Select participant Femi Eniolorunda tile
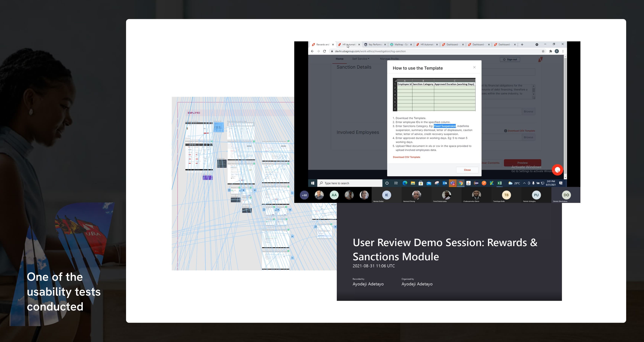The width and height of the screenshot is (644, 342). point(447,195)
